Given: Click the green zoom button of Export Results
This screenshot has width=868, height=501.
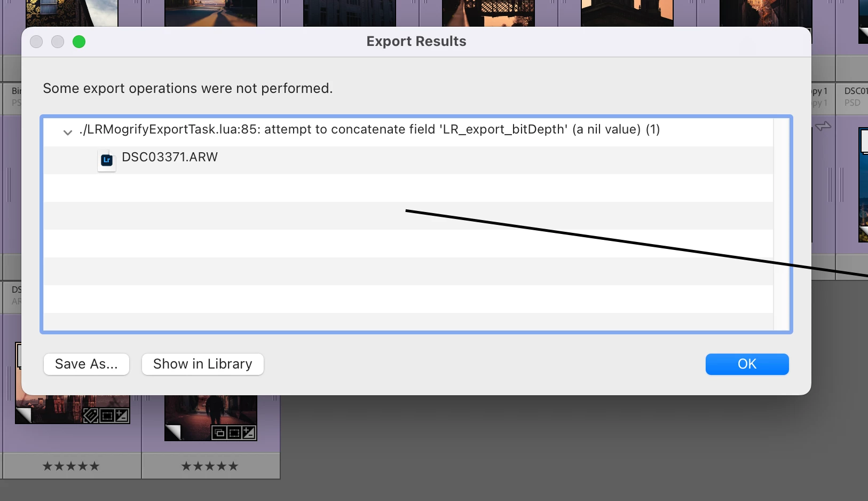Looking at the screenshot, I should [x=79, y=42].
